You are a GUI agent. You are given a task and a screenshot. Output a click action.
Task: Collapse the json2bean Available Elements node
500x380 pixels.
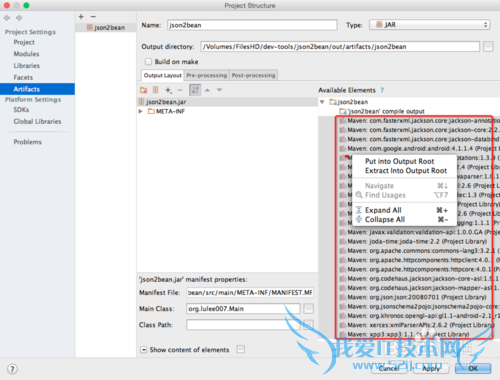(322, 102)
